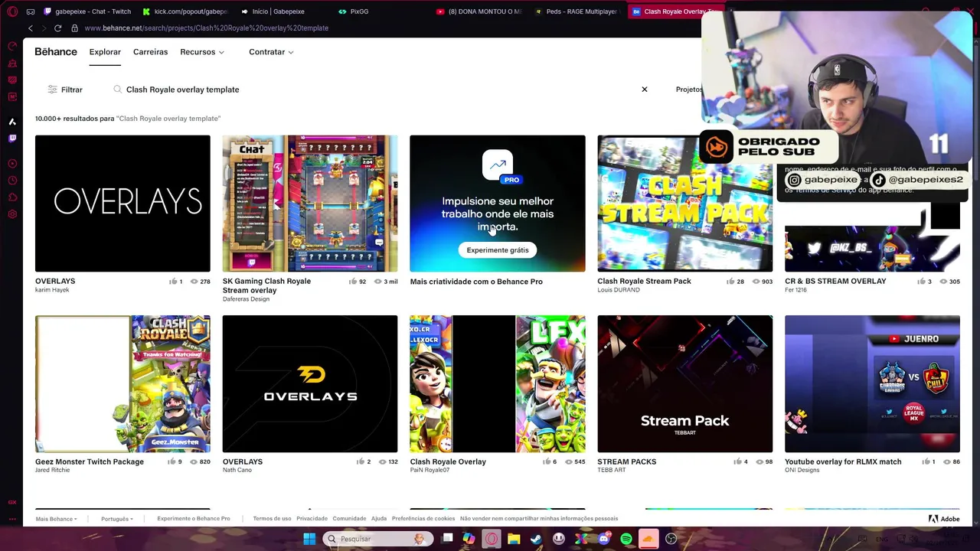Open Clash Royale Overlay thumbnail by PaiN Royale07
Viewport: 980px width, 551px height.
(x=498, y=383)
